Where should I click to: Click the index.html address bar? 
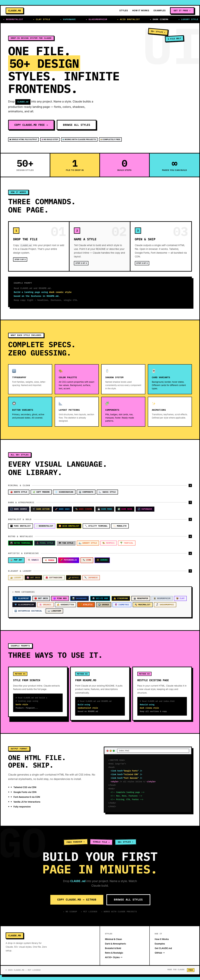click(152, 751)
